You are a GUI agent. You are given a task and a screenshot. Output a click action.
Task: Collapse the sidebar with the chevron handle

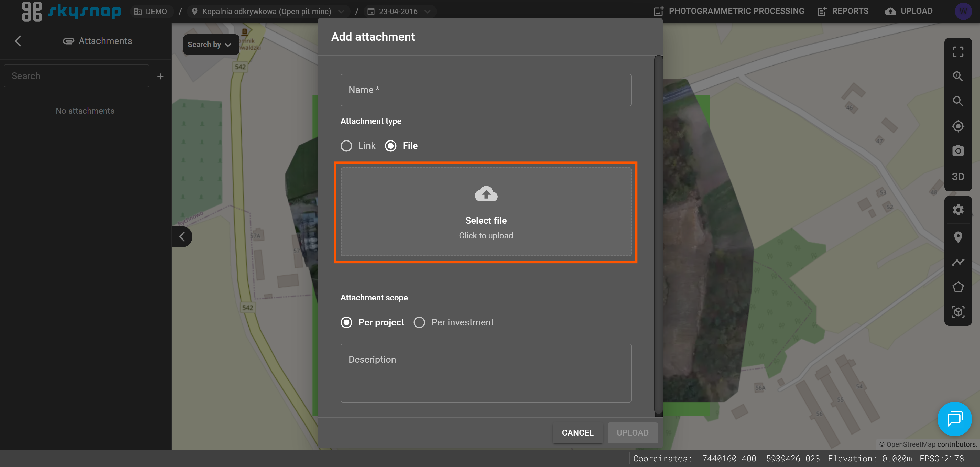pyautogui.click(x=182, y=237)
